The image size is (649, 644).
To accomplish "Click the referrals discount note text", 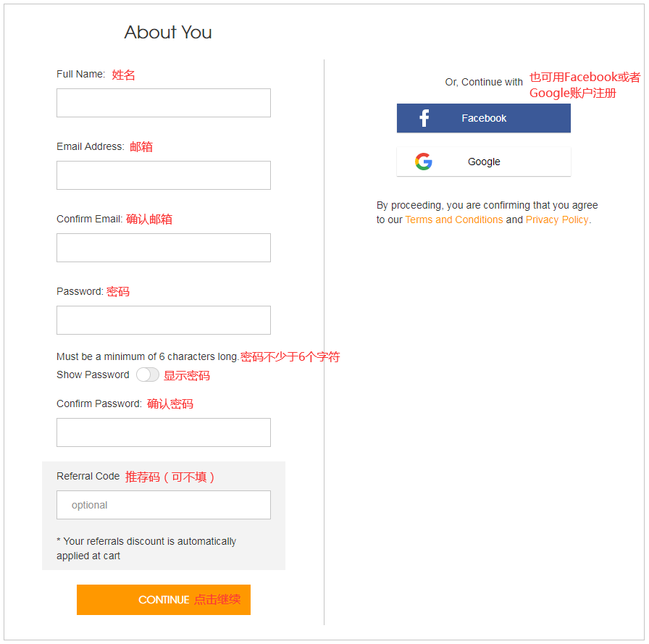I will coord(146,548).
